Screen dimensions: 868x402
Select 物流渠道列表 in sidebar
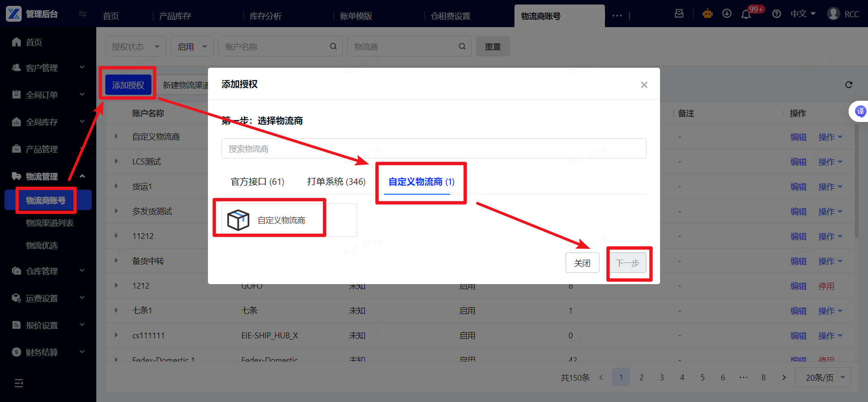(50, 223)
